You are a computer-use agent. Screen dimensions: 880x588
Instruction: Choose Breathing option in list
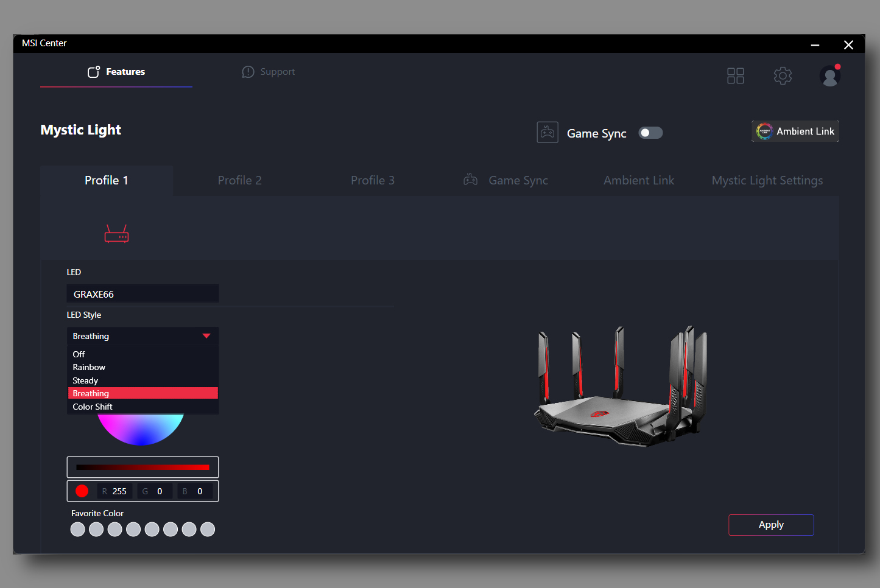pyautogui.click(x=143, y=393)
